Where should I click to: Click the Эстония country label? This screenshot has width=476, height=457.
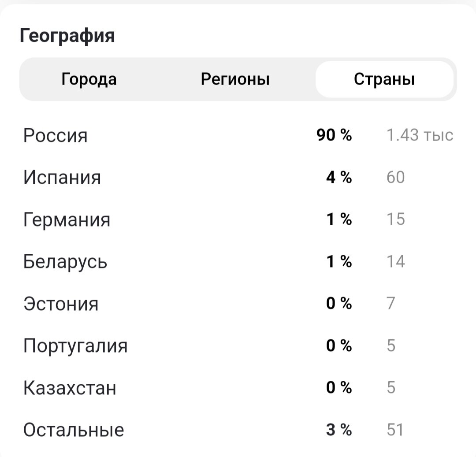pyautogui.click(x=61, y=303)
